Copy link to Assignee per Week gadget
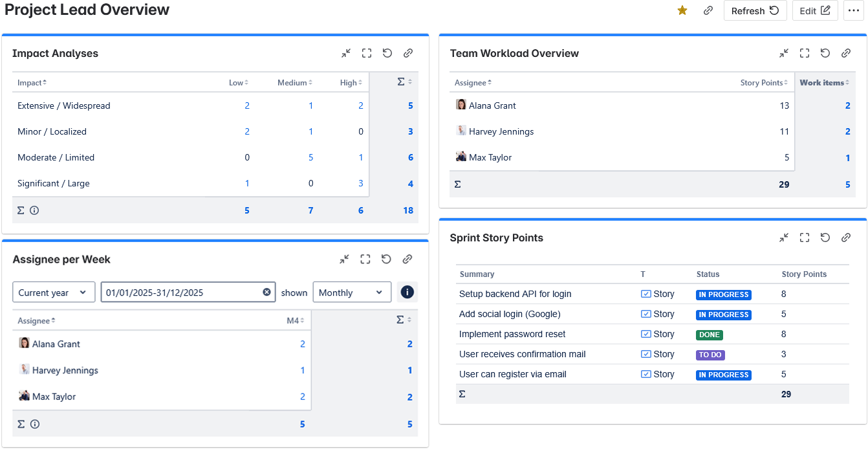The height and width of the screenshot is (453, 868). (407, 259)
